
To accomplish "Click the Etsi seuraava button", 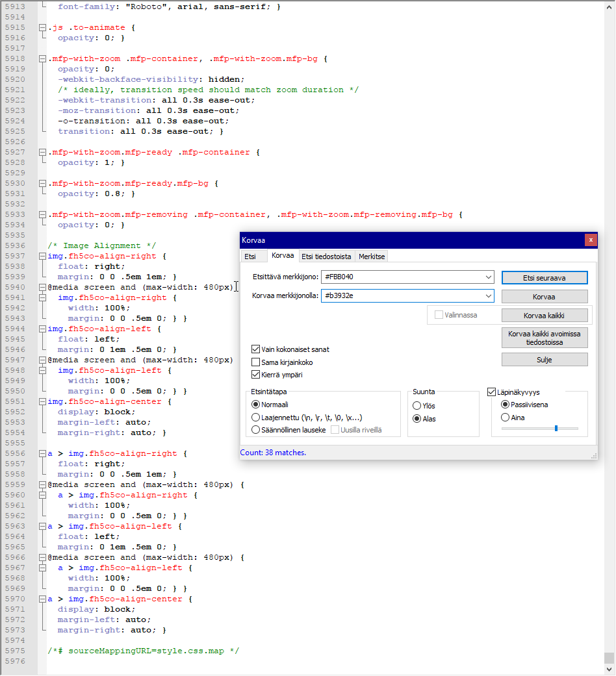I will (545, 278).
